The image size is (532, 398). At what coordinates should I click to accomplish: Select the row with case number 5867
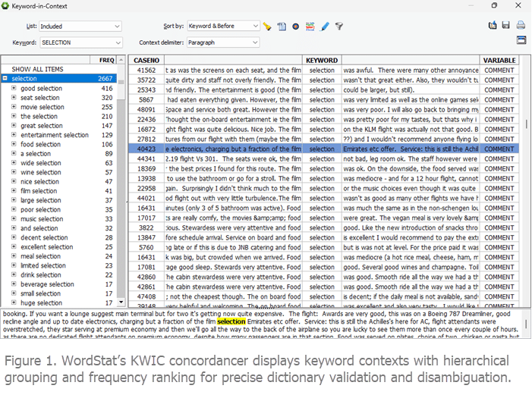324,99
